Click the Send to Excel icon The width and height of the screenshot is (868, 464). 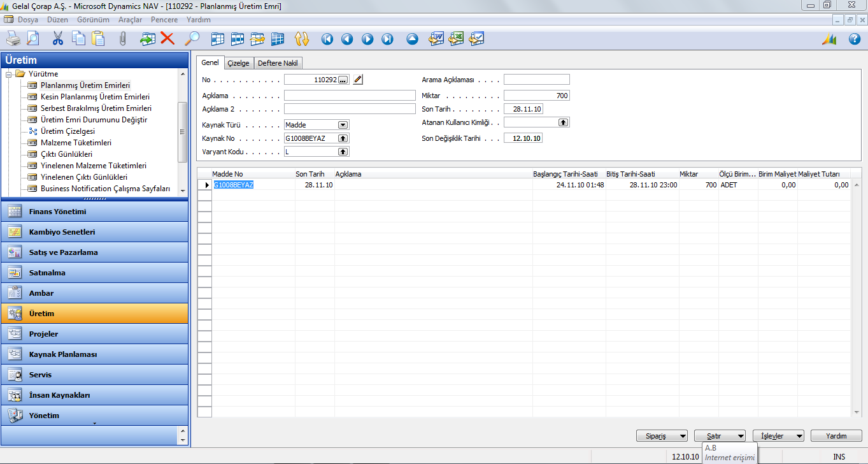click(x=456, y=39)
